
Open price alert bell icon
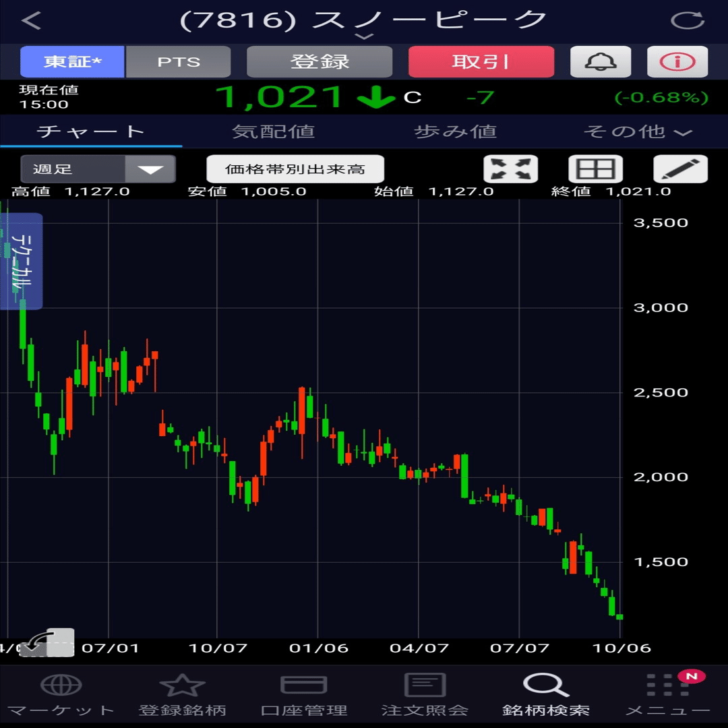[601, 62]
